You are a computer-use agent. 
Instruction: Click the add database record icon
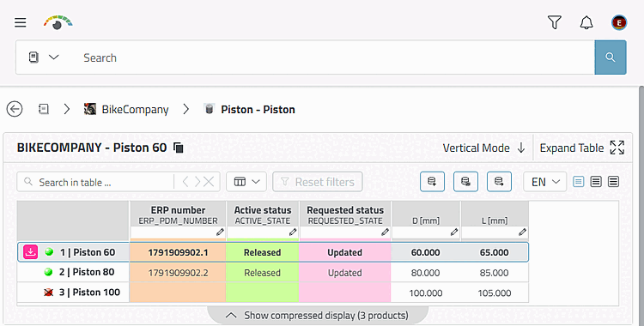[432, 182]
